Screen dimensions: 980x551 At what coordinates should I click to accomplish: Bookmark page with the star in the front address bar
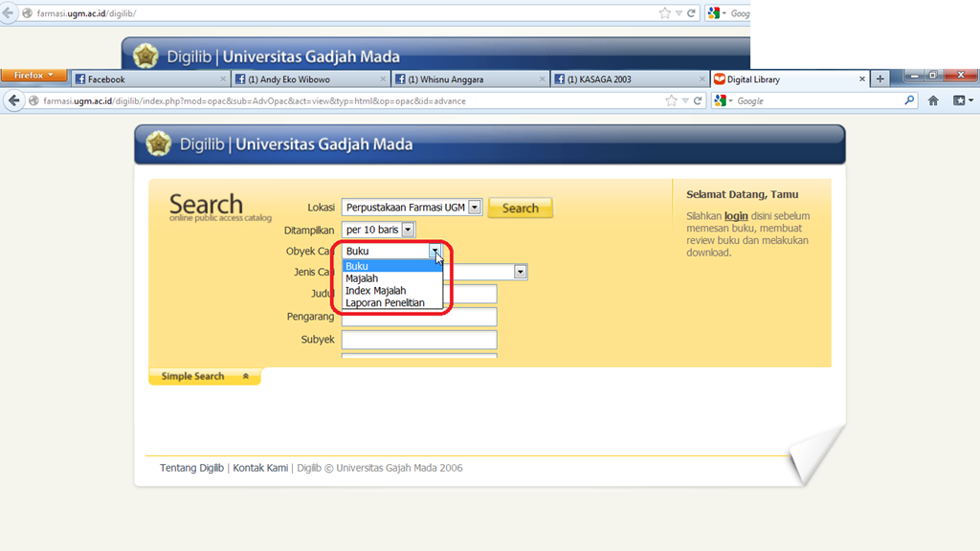[x=671, y=100]
